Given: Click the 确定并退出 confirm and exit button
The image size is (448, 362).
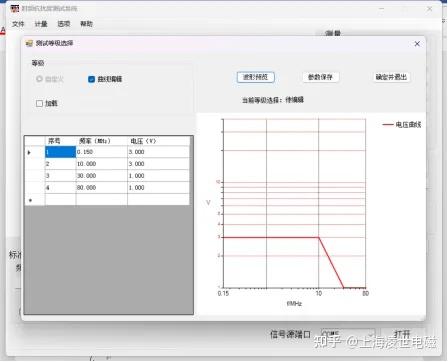Looking at the screenshot, I should coord(391,77).
